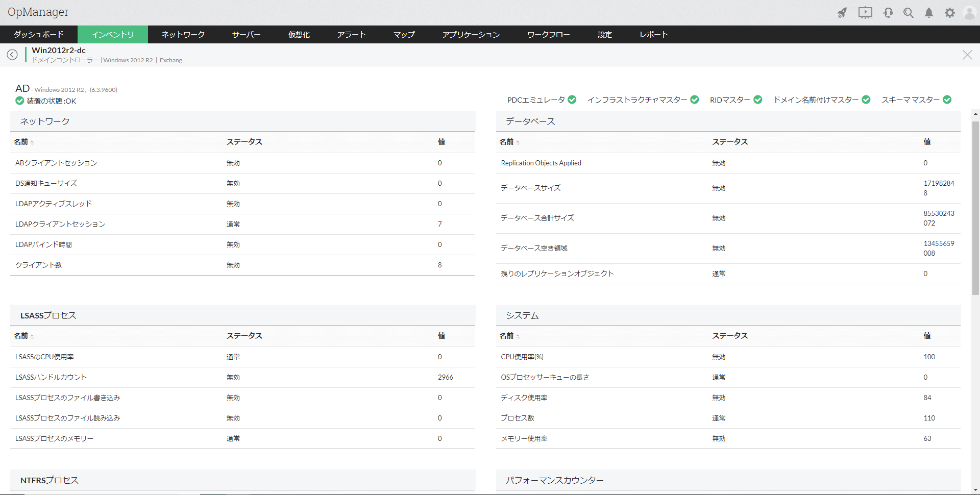This screenshot has height=495, width=980.
Task: Switch to the ネットワーク tab
Action: click(183, 34)
